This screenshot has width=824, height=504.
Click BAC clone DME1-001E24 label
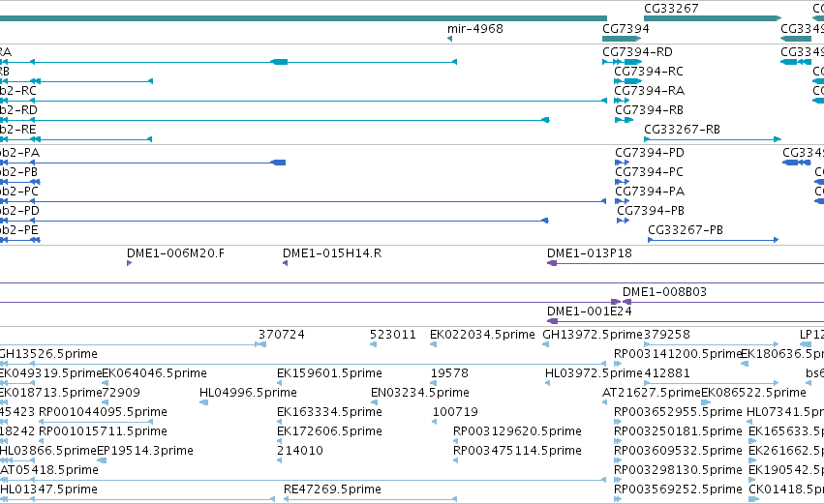tap(589, 311)
